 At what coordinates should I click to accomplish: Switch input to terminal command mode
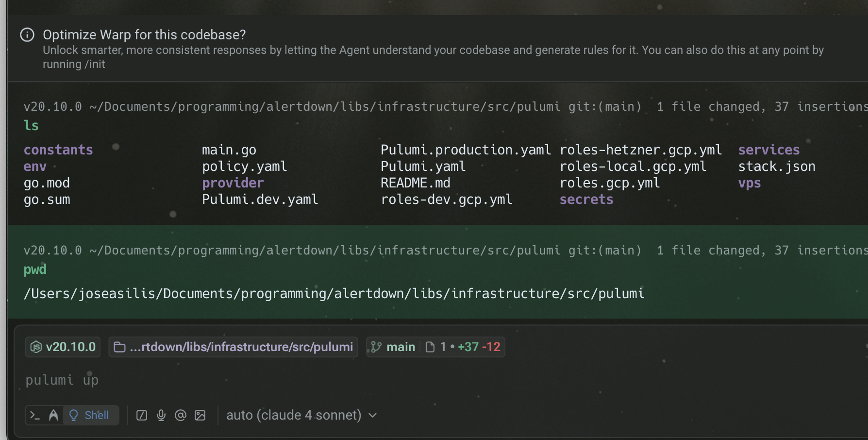(35, 415)
